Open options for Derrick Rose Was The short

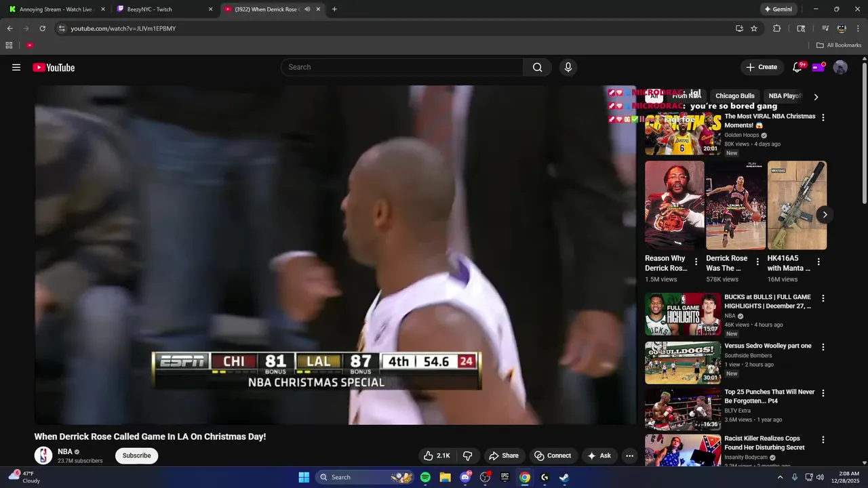757,262
